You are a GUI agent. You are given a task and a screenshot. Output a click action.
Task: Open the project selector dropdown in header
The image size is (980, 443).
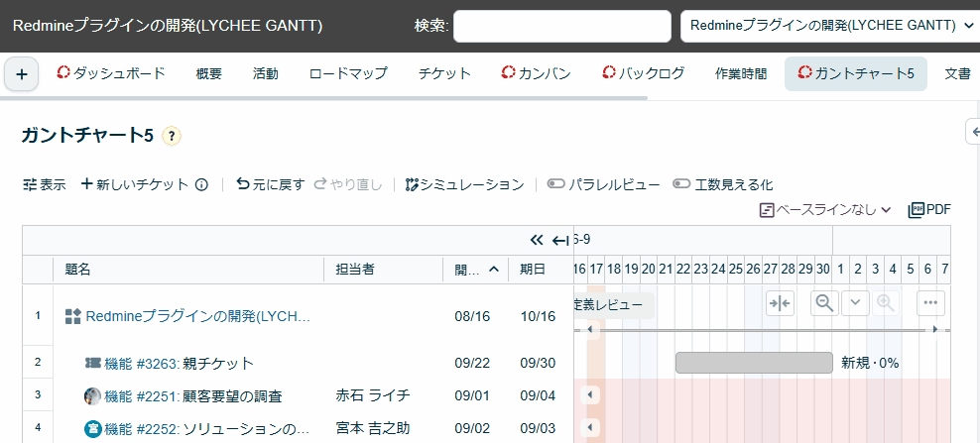click(x=830, y=26)
